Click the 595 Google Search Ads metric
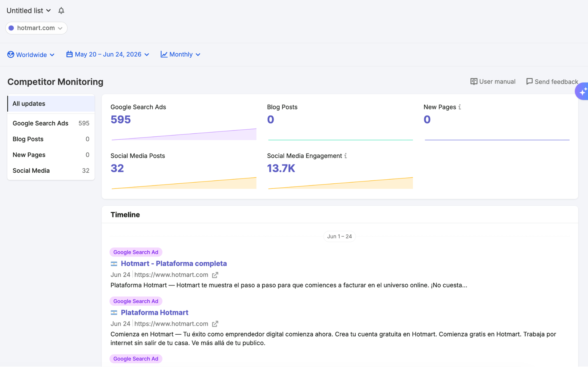The width and height of the screenshot is (588, 367). click(121, 119)
